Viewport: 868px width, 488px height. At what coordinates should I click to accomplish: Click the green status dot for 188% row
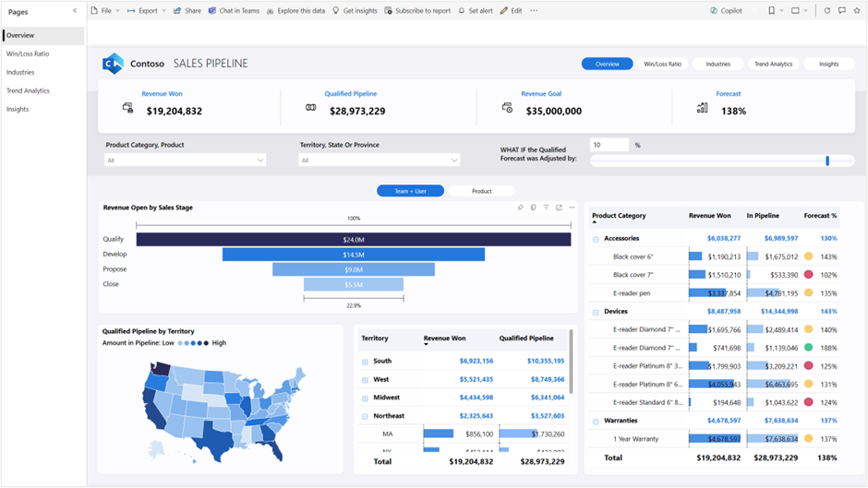pos(808,348)
